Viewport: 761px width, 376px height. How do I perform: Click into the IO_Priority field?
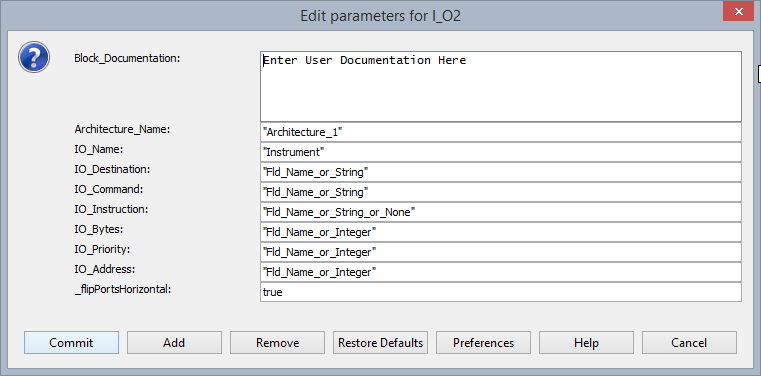(501, 252)
